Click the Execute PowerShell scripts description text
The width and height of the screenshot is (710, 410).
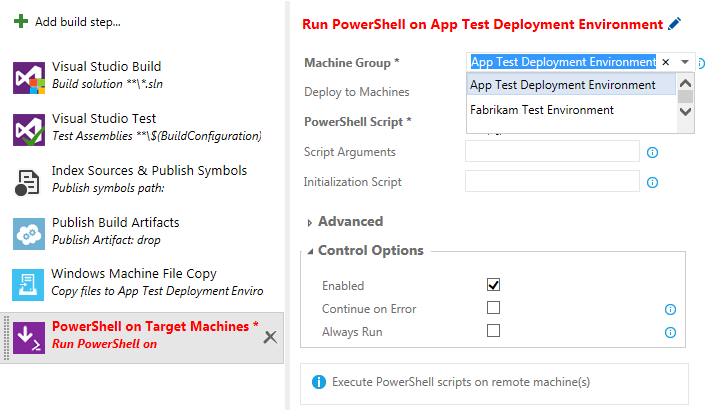point(461,382)
